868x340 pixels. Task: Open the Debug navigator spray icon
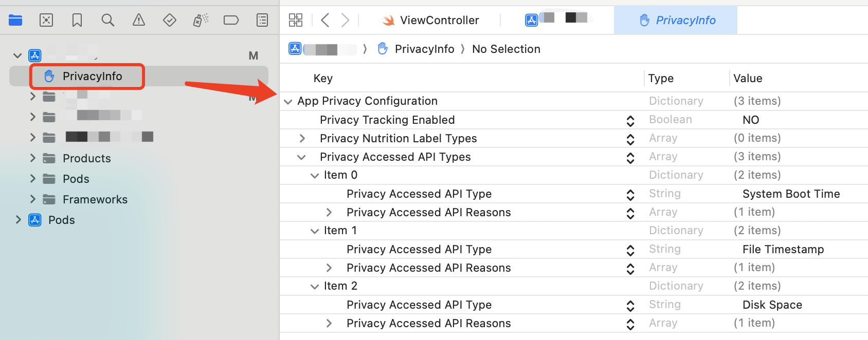pyautogui.click(x=201, y=21)
